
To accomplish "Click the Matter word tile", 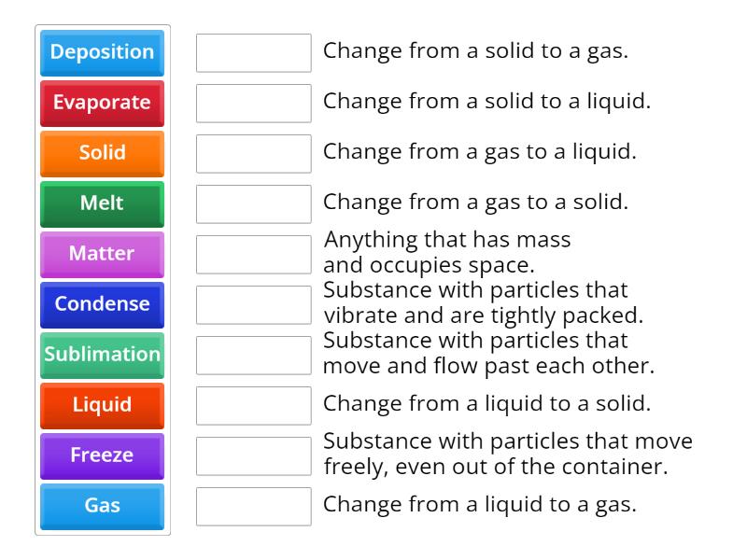I will tap(102, 255).
